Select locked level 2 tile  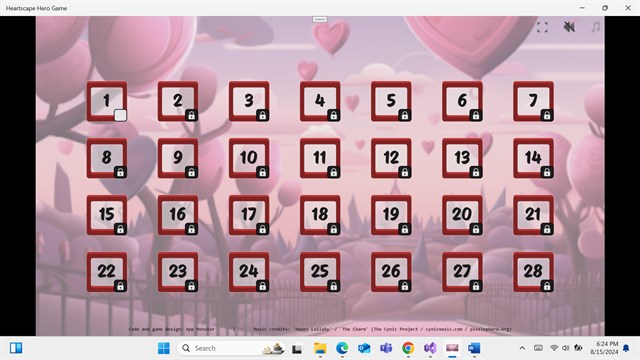[x=178, y=101]
